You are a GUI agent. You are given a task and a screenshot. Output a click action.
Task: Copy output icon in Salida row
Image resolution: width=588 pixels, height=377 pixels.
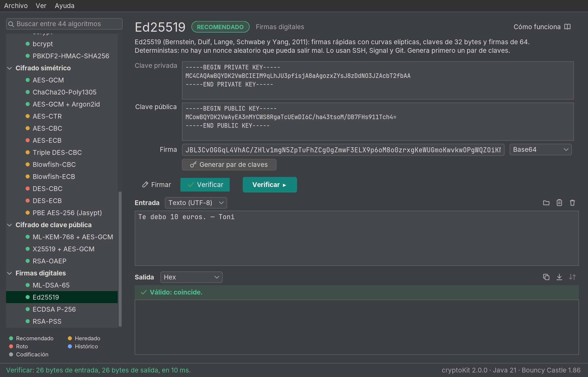[x=546, y=277]
